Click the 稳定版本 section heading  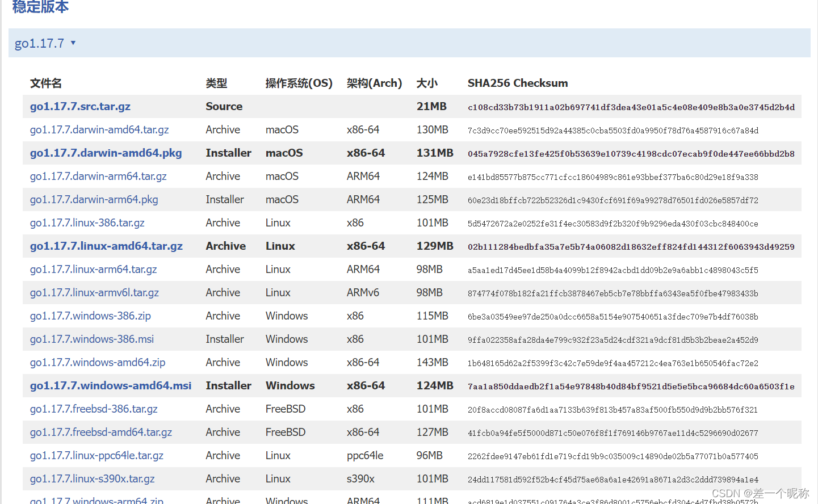(41, 6)
